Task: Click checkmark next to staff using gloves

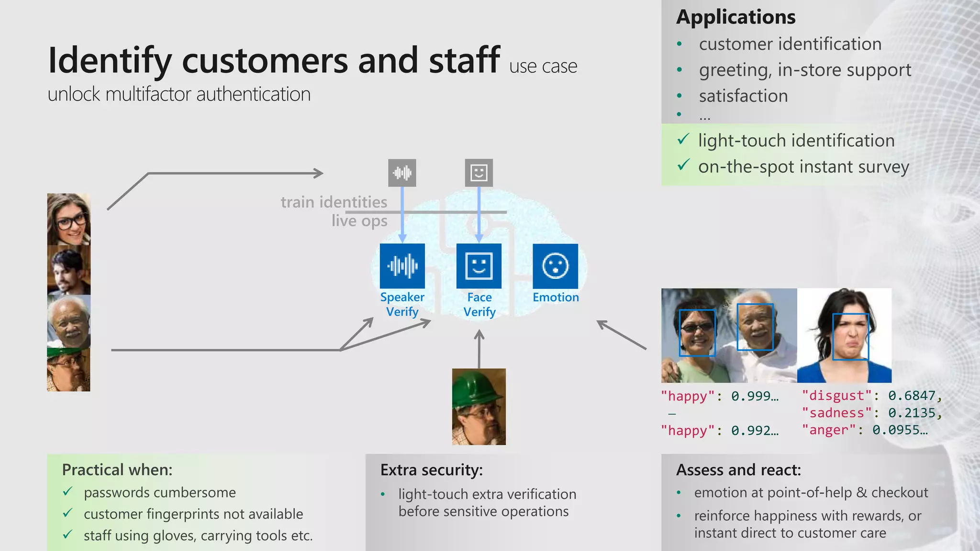Action: pyautogui.click(x=68, y=535)
